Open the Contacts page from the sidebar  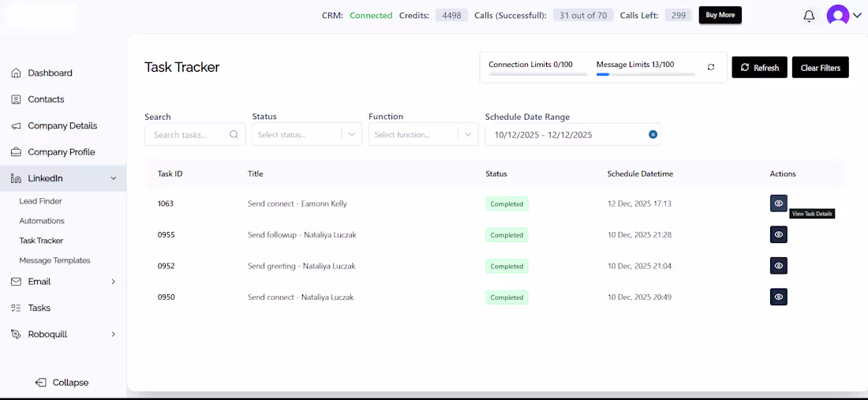coord(46,99)
